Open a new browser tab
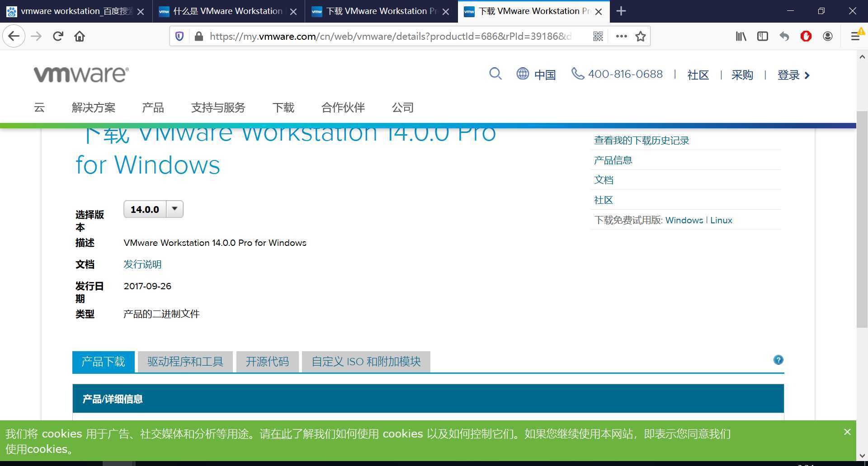 pos(621,11)
